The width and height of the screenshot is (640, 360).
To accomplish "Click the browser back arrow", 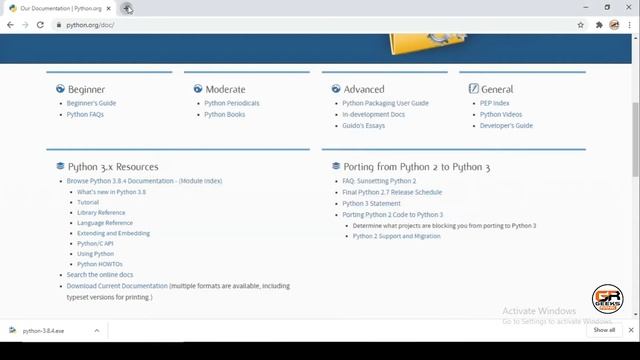I will click(10, 25).
